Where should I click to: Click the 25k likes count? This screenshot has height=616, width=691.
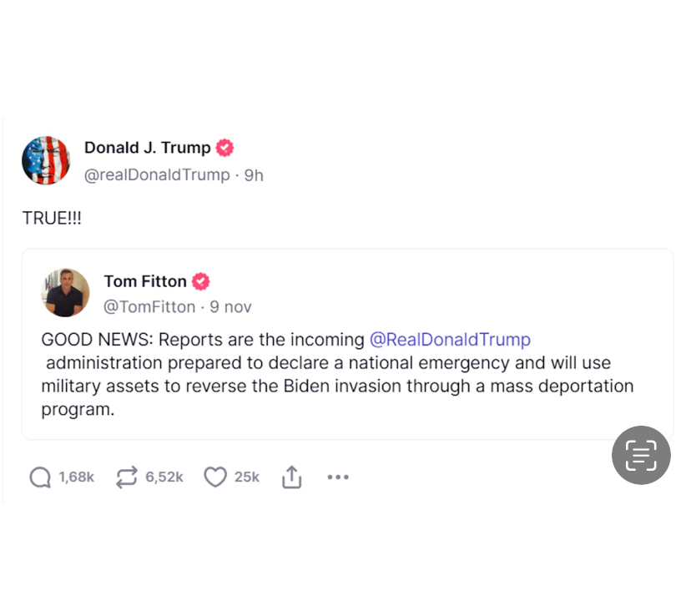247,477
